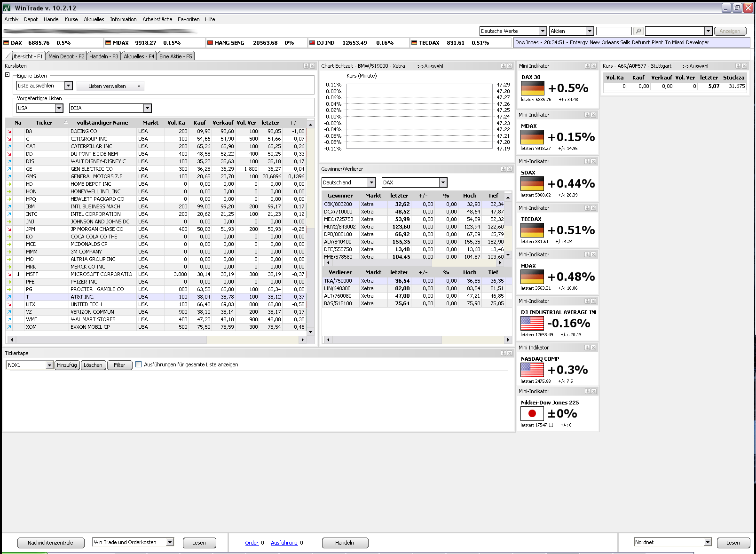This screenshot has width=756, height=554.
Task: Click the German flag in DAX 30 indicator
Action: (533, 88)
